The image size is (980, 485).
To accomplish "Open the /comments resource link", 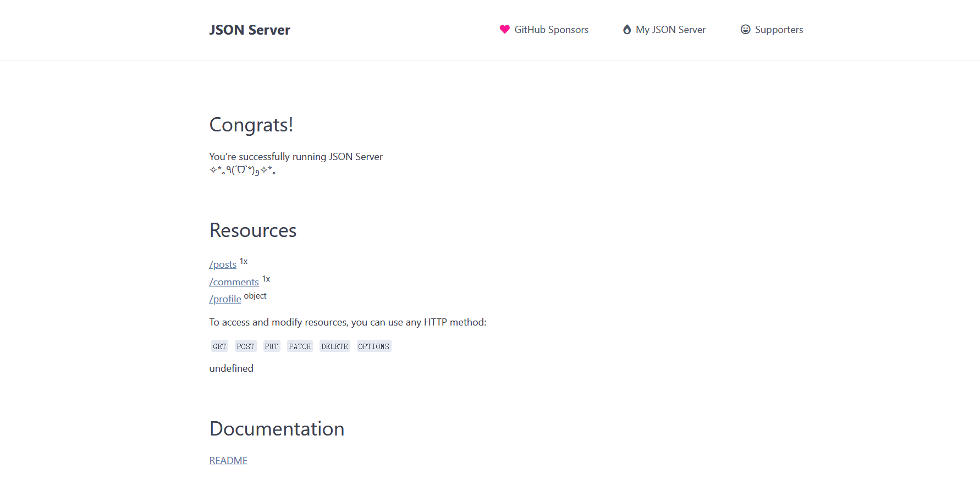I will [x=234, y=282].
